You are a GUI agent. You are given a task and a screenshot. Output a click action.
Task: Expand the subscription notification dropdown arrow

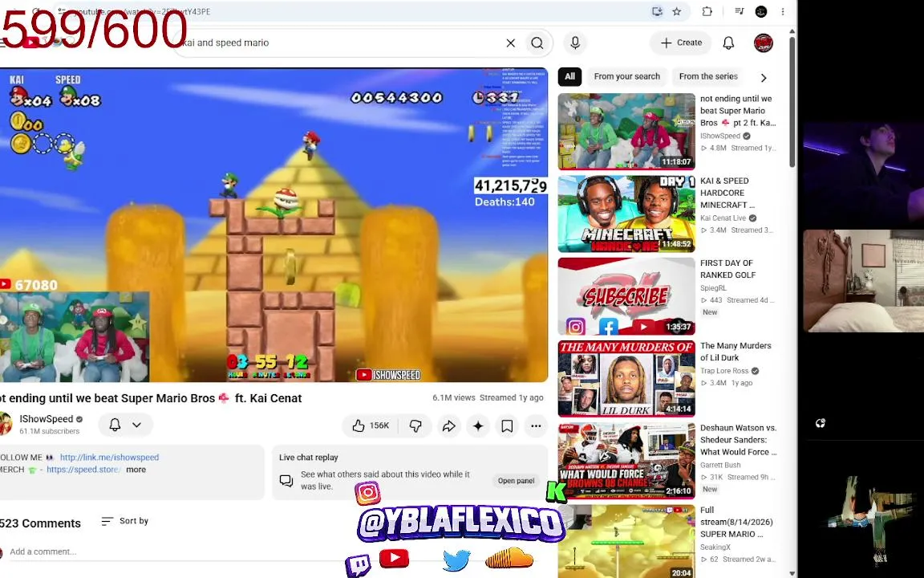[x=136, y=425]
